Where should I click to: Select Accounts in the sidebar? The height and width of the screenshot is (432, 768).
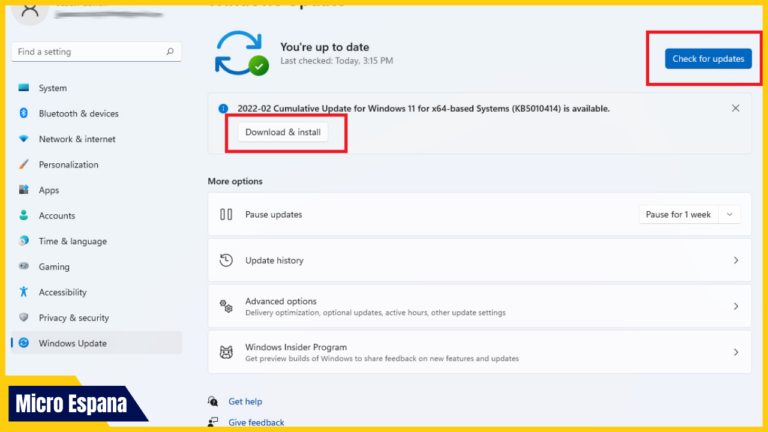click(x=96, y=215)
